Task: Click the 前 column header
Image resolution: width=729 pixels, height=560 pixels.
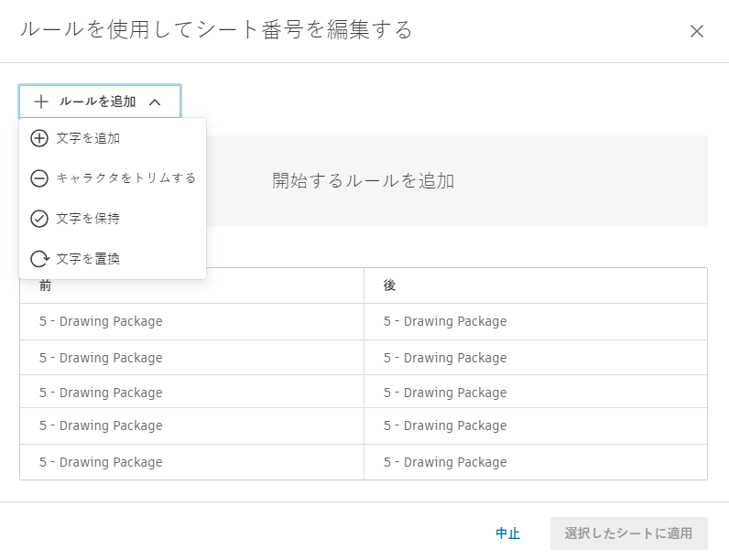Action: point(46,285)
